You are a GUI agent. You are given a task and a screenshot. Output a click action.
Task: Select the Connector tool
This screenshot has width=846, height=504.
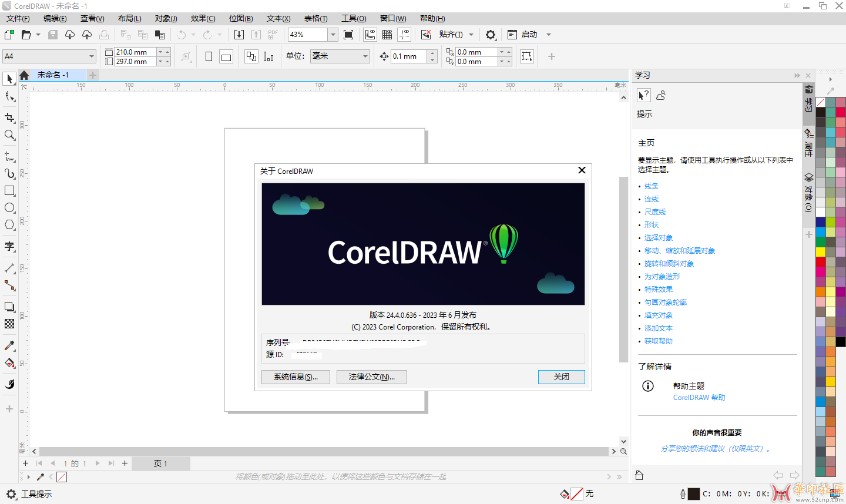[9, 285]
